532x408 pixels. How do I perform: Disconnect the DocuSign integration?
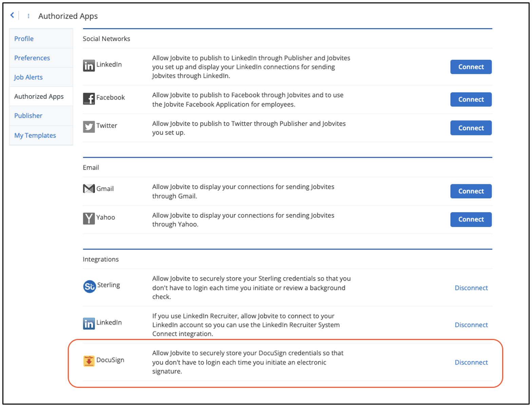click(471, 363)
